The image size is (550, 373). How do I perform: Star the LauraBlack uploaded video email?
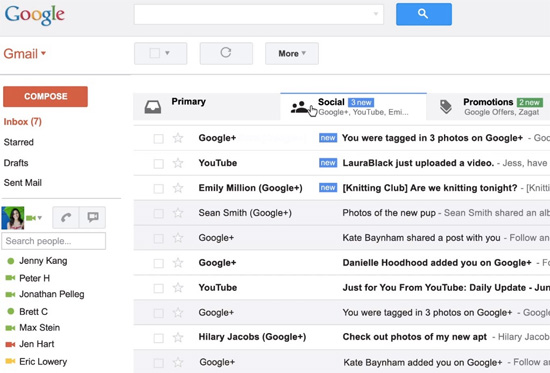pyautogui.click(x=178, y=163)
